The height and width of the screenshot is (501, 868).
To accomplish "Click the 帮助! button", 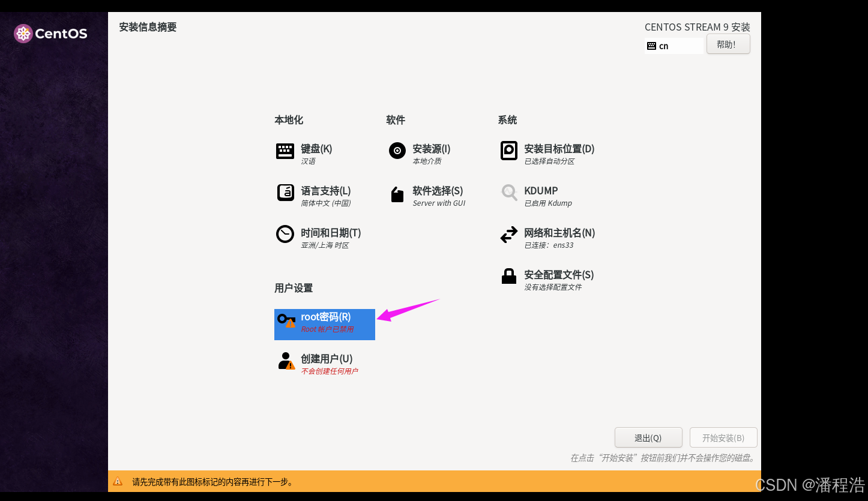I will [728, 44].
